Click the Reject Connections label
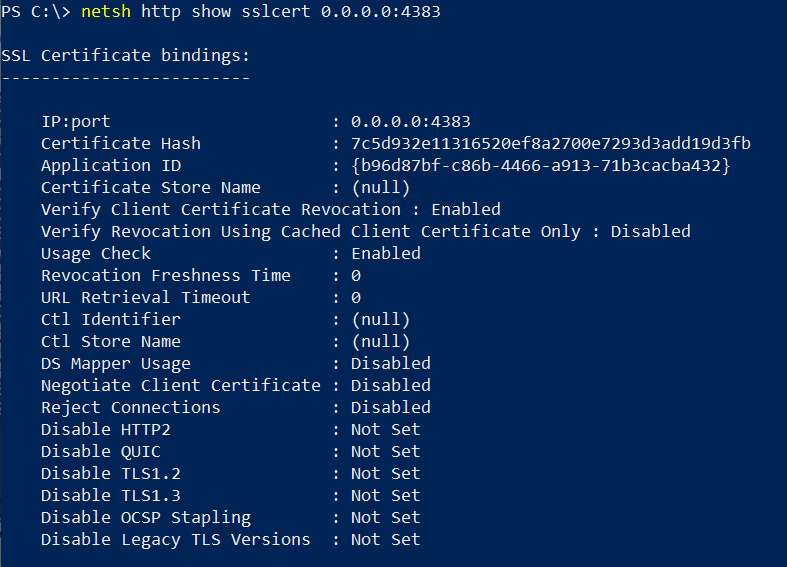The image size is (787, 567). (x=130, y=407)
